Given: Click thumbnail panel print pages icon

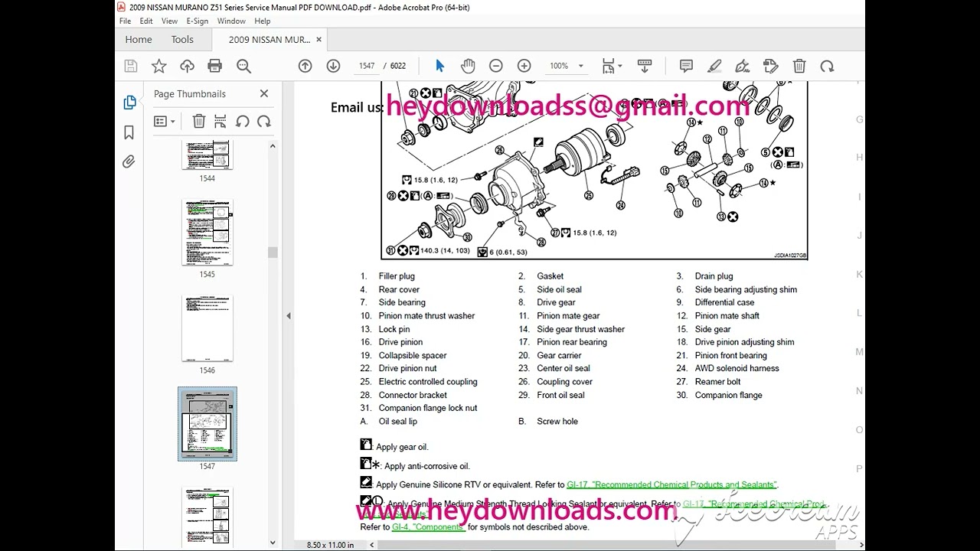Looking at the screenshot, I should pos(220,121).
